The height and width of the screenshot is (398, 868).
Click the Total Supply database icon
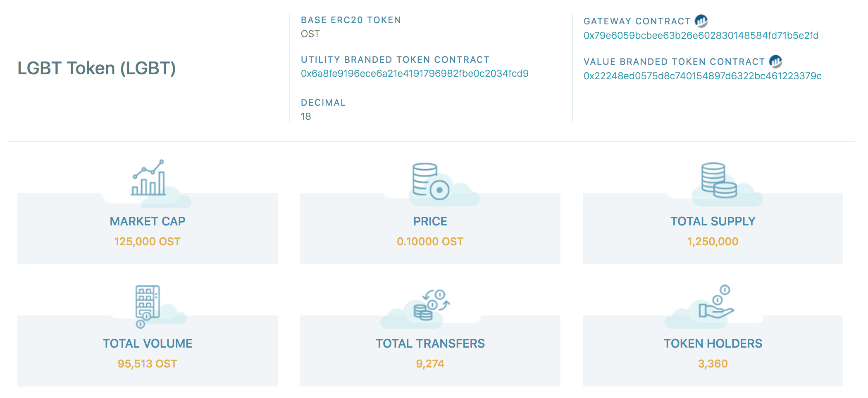[719, 180]
